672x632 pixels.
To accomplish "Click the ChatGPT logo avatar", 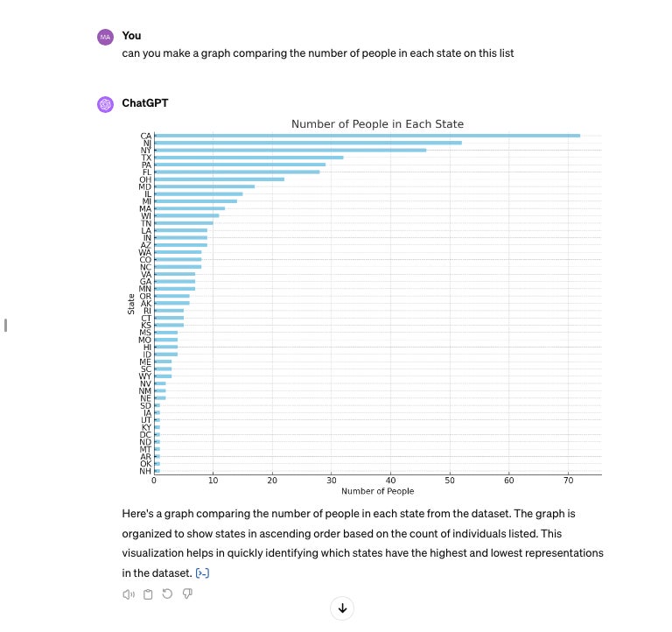I will [105, 103].
